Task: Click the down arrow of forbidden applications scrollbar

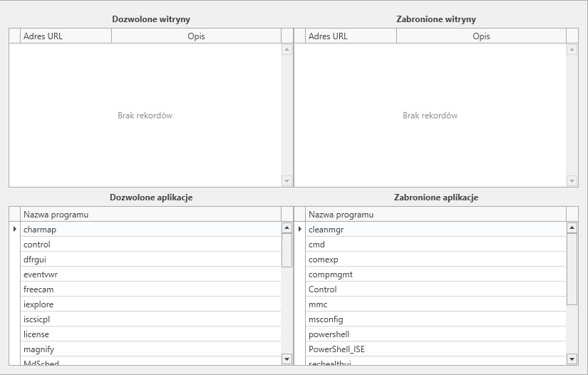Action: 572,359
